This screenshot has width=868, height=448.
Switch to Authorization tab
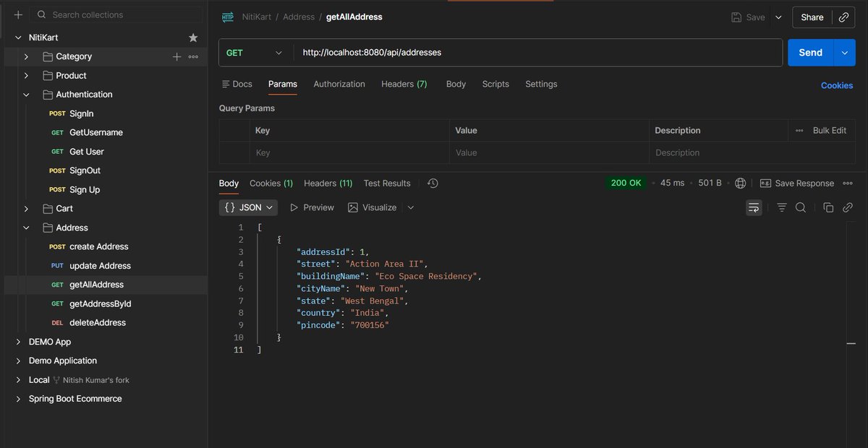tap(339, 85)
